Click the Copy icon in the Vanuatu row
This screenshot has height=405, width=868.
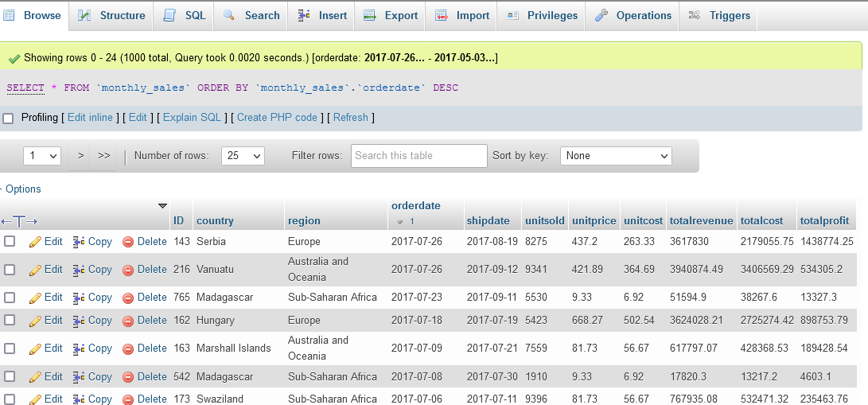click(79, 270)
